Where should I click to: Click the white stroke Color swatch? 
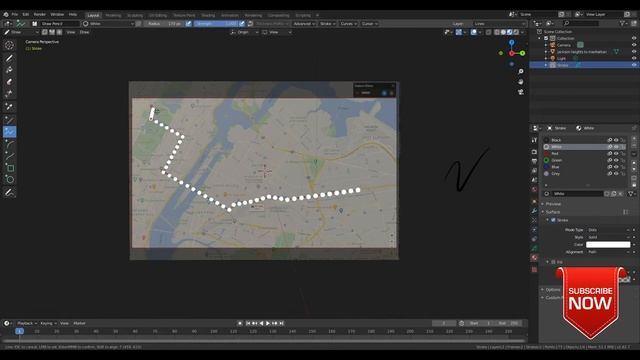[608, 244]
